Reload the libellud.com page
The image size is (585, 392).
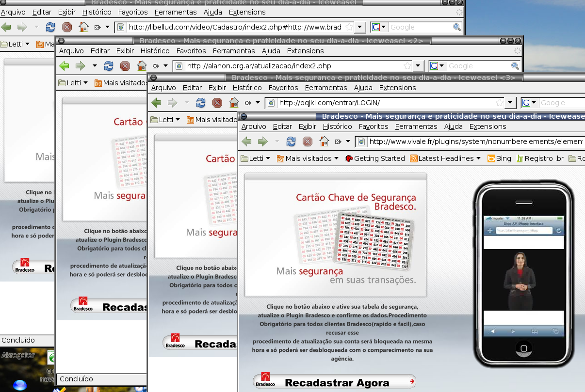point(50,27)
